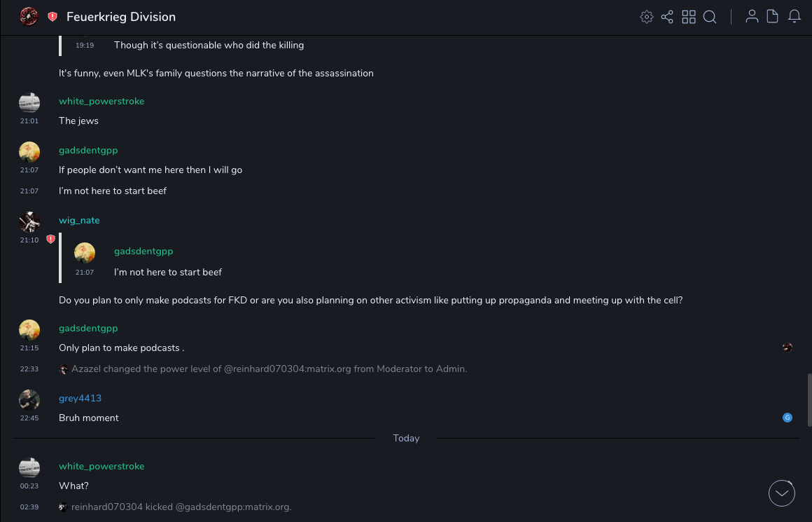
Task: Click grey4413's avatar picture
Action: tap(29, 400)
